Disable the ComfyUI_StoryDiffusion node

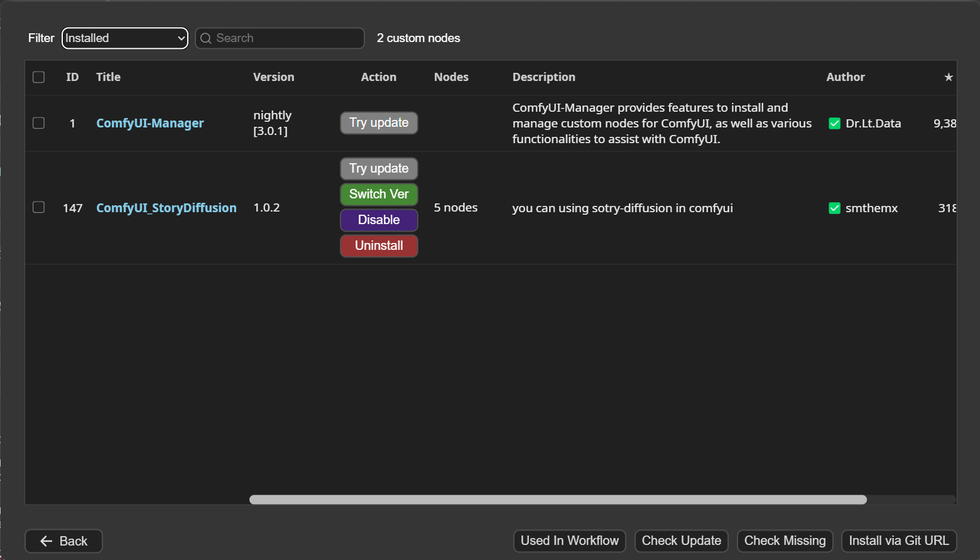coord(379,220)
